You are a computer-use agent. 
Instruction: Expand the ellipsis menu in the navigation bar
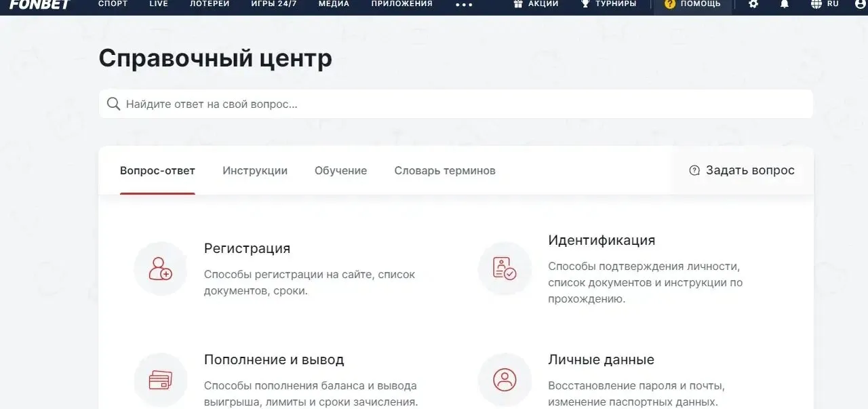coord(463,5)
